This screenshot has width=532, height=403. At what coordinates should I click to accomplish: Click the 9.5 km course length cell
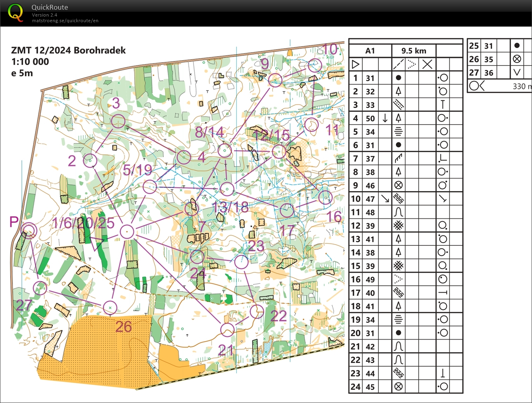(414, 51)
